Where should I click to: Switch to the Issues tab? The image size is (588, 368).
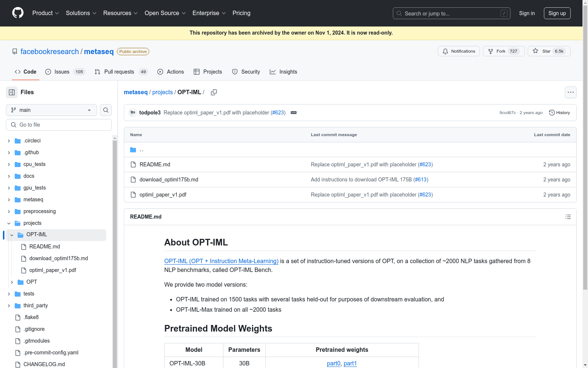65,72
